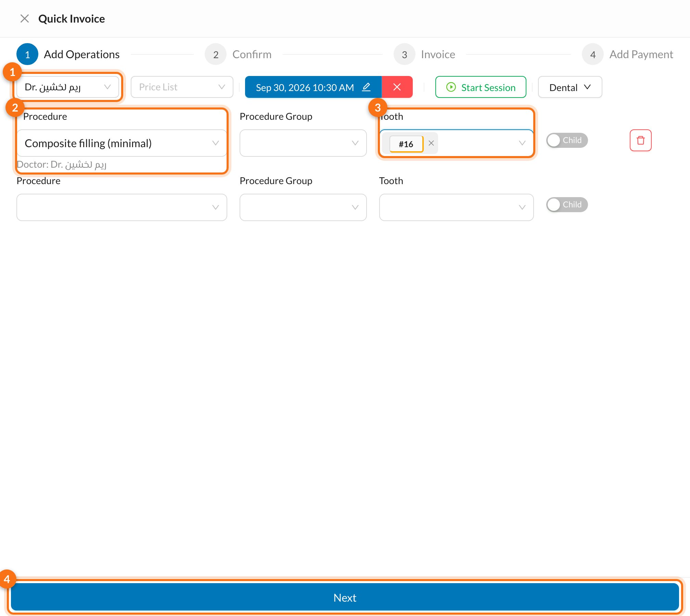Select the #16 tooth tag

(406, 144)
